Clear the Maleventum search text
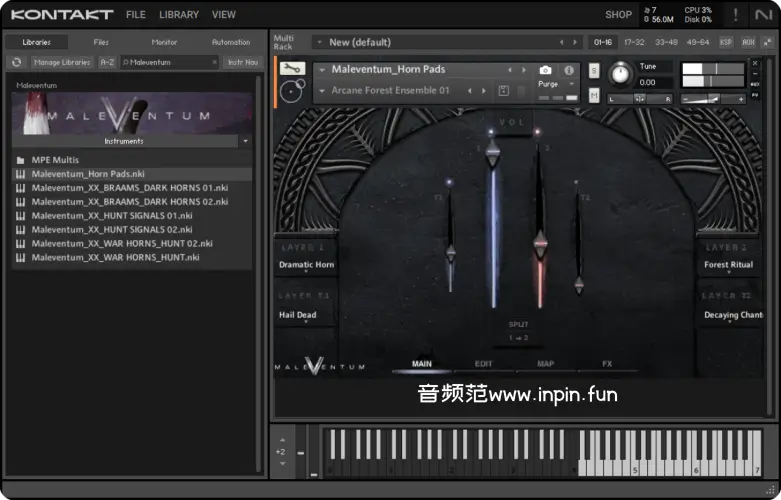Viewport: 781px width, 500px height. point(214,62)
